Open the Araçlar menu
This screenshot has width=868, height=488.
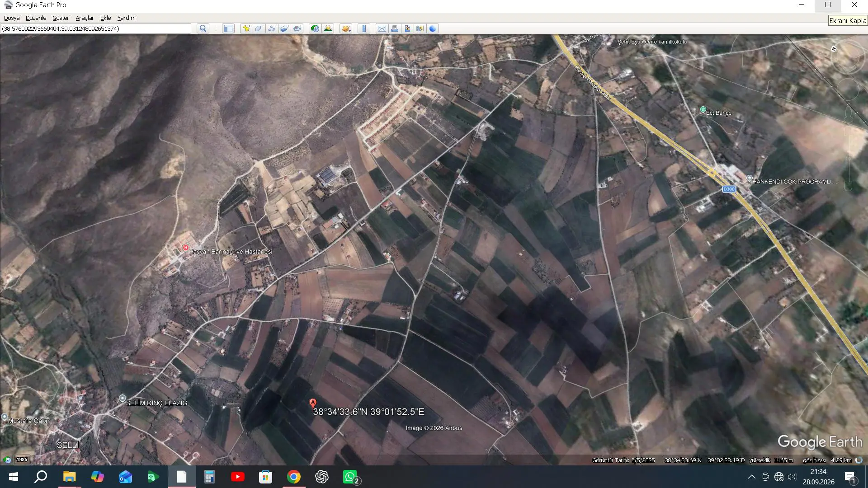[x=85, y=18]
